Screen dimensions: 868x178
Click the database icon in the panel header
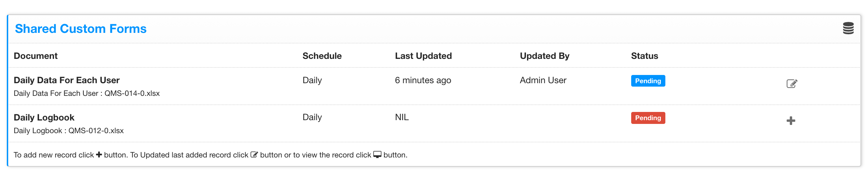tap(848, 28)
